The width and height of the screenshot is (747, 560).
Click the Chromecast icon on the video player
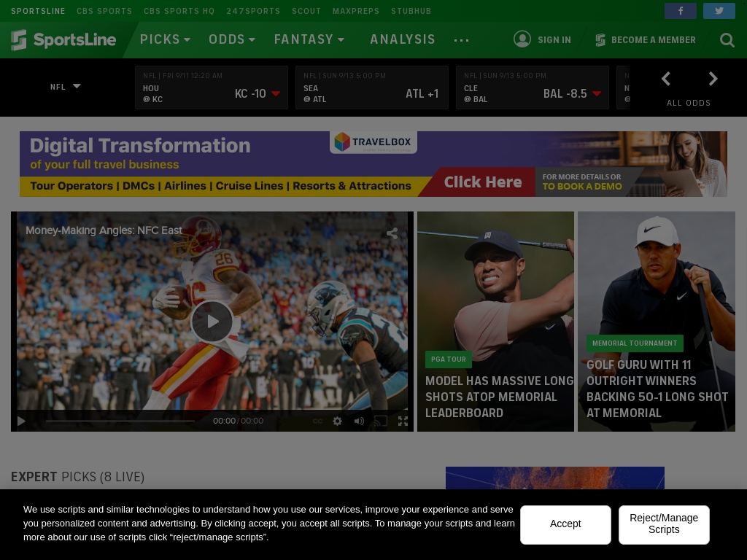[381, 421]
